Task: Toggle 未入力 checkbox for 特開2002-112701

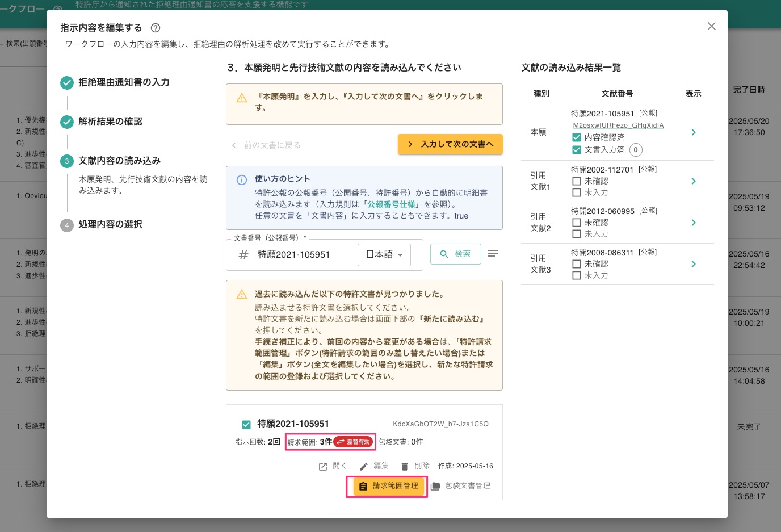Action: pos(577,192)
